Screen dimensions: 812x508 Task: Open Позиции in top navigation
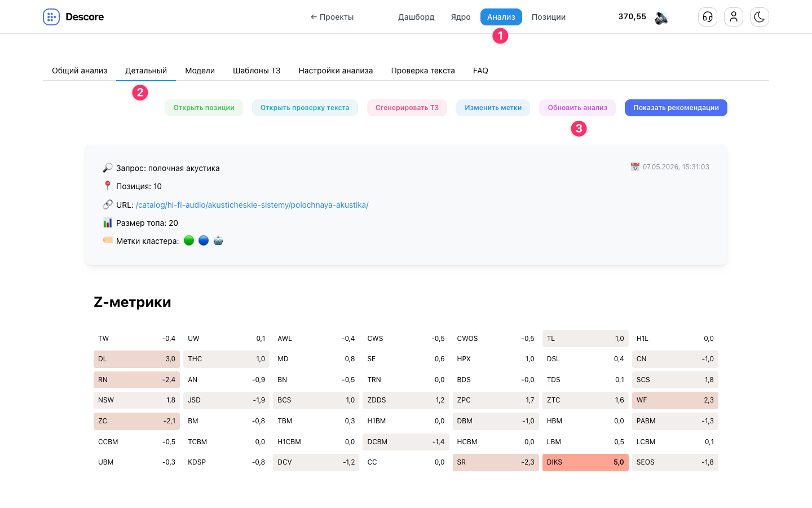[549, 17]
